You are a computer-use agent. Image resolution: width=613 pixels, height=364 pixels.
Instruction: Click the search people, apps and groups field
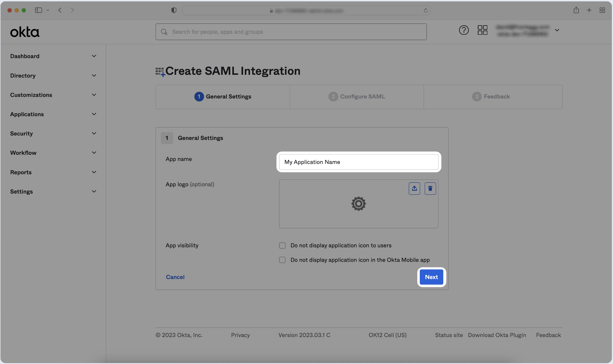[291, 32]
